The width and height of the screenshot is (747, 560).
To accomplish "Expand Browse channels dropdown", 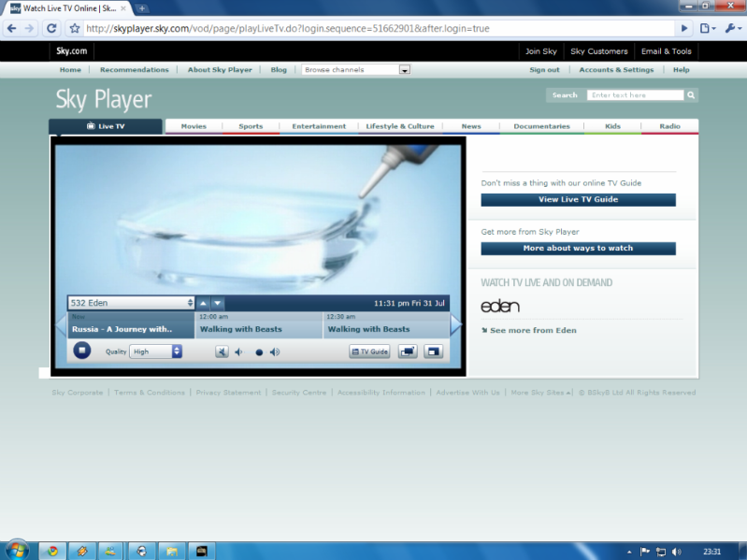I will [x=356, y=69].
